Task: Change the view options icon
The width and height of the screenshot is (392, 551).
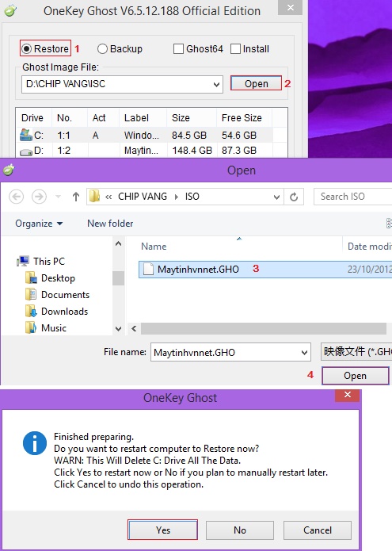Action: coord(389,223)
